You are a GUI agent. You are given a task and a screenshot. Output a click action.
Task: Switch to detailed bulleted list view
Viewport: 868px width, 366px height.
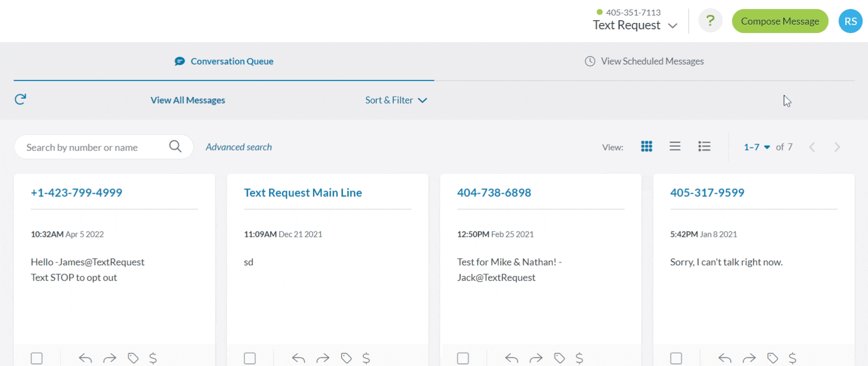pos(704,146)
